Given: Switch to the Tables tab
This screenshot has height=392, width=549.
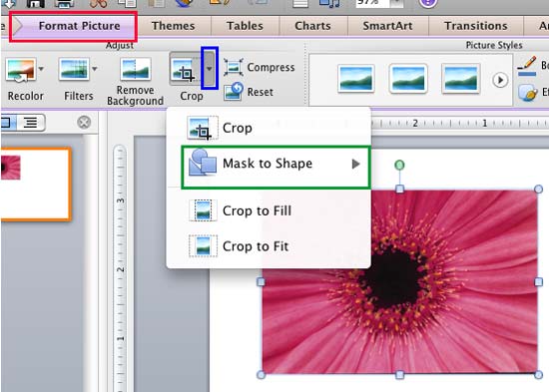Looking at the screenshot, I should [245, 26].
